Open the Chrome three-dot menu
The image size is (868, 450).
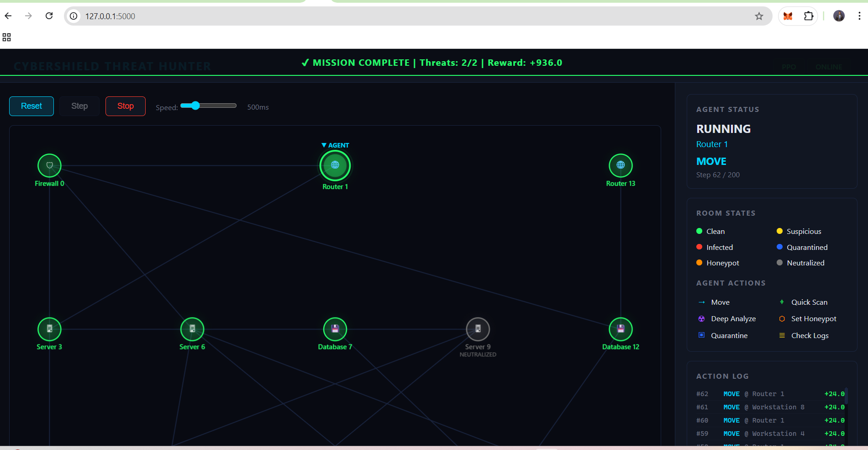[859, 16]
